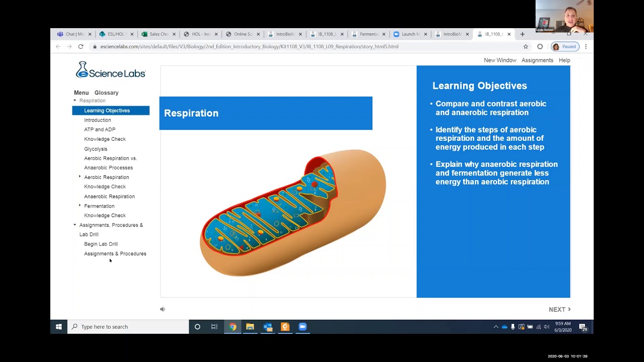Image resolution: width=644 pixels, height=362 pixels.
Task: Open the Glossary tab in the sidebar
Action: [107, 93]
